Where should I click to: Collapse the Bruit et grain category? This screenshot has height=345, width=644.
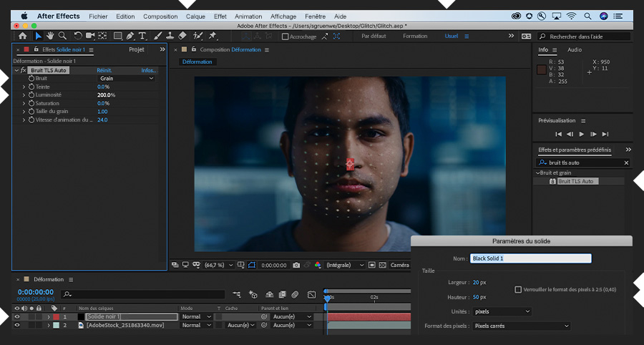point(538,172)
